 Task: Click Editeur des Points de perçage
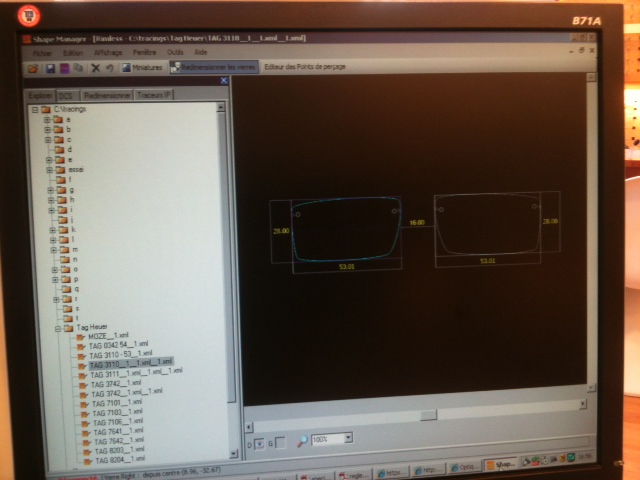pos(305,66)
